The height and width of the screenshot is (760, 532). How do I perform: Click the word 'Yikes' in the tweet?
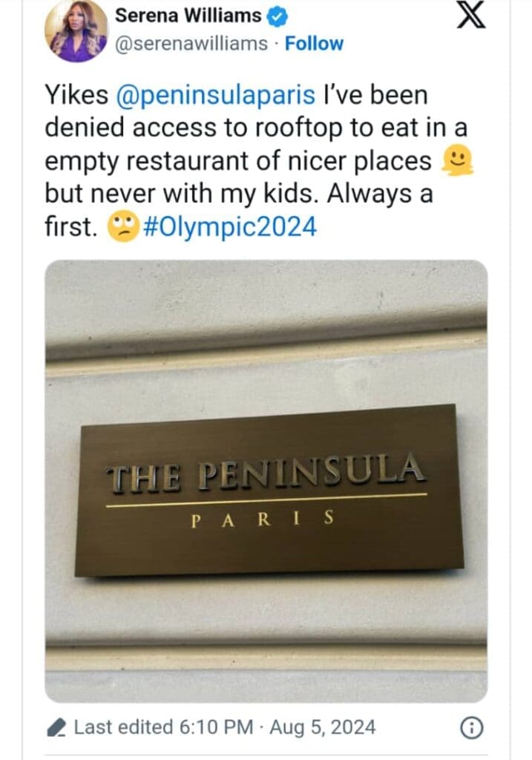click(x=76, y=95)
